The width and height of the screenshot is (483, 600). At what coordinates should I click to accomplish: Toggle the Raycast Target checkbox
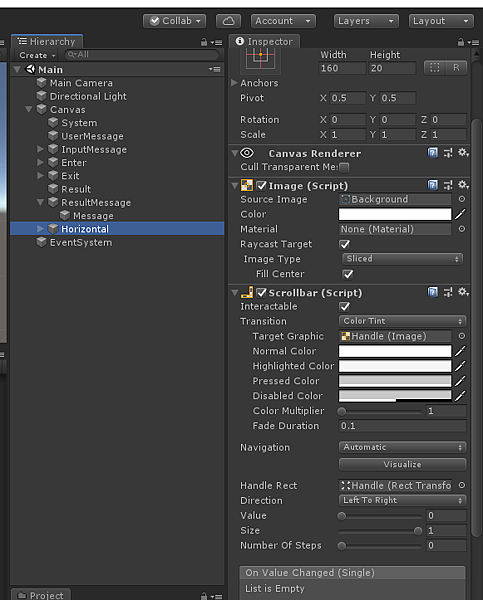344,244
